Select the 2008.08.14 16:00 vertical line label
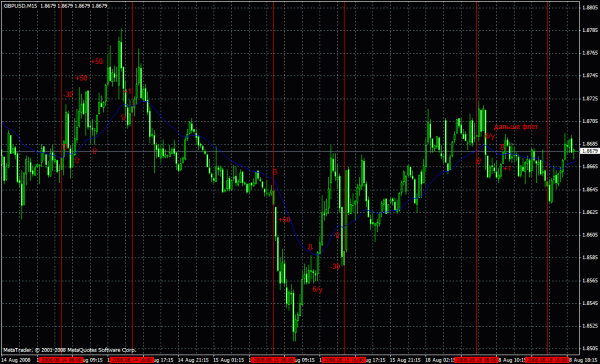600x364 pixels. tap(132, 360)
